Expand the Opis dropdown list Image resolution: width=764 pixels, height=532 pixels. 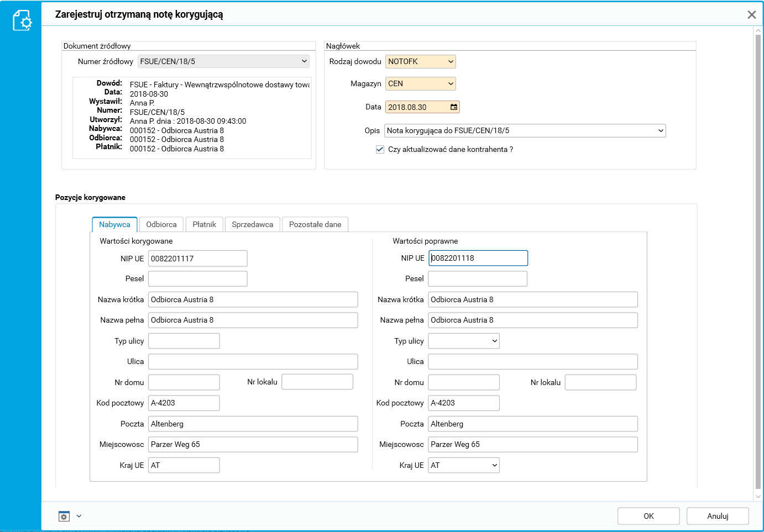tap(661, 131)
